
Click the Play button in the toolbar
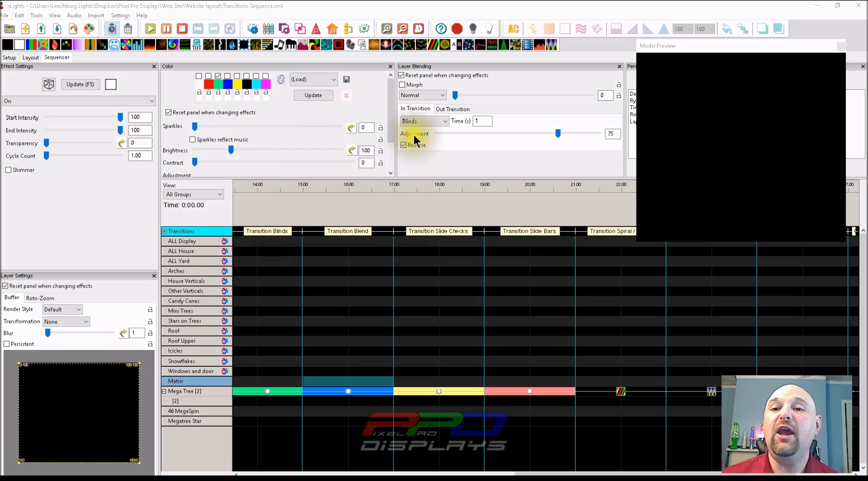point(150,29)
